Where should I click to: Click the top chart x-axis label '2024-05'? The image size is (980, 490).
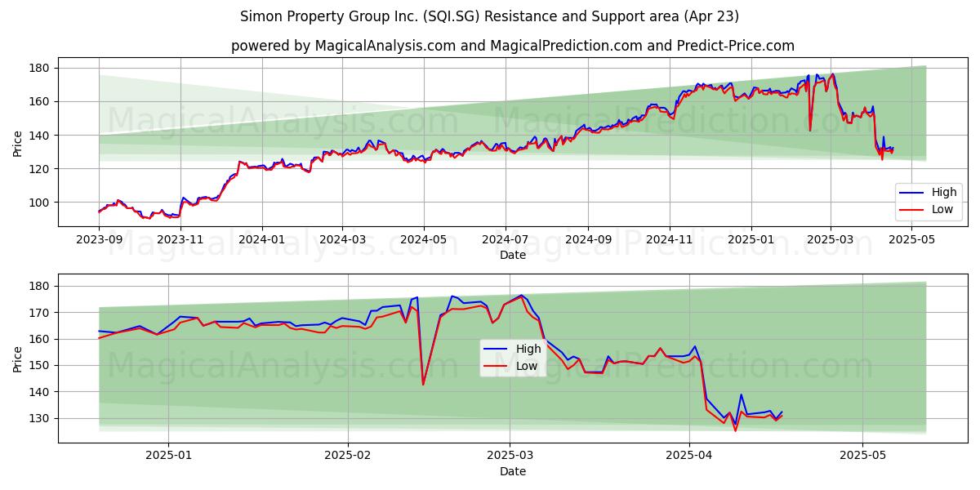pyautogui.click(x=423, y=241)
